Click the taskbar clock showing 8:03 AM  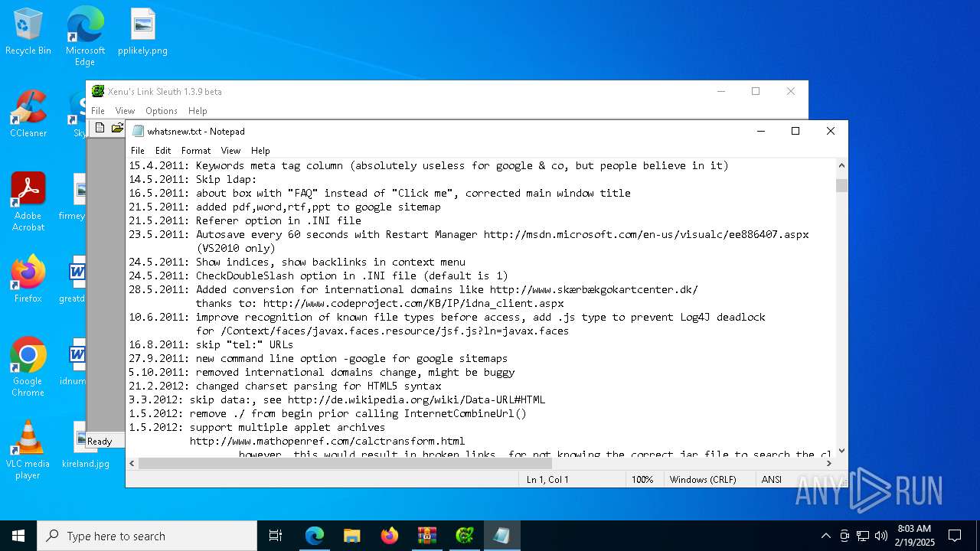915,536
